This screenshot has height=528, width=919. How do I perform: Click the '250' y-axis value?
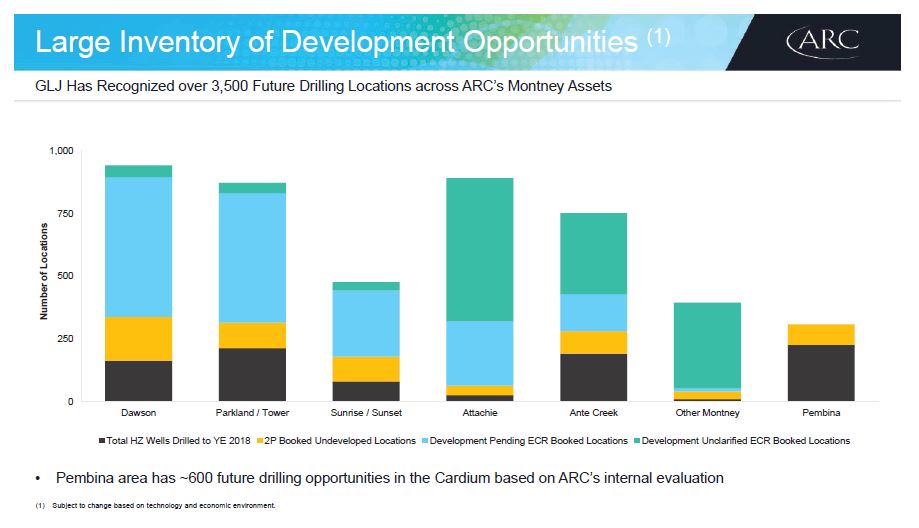pos(66,339)
